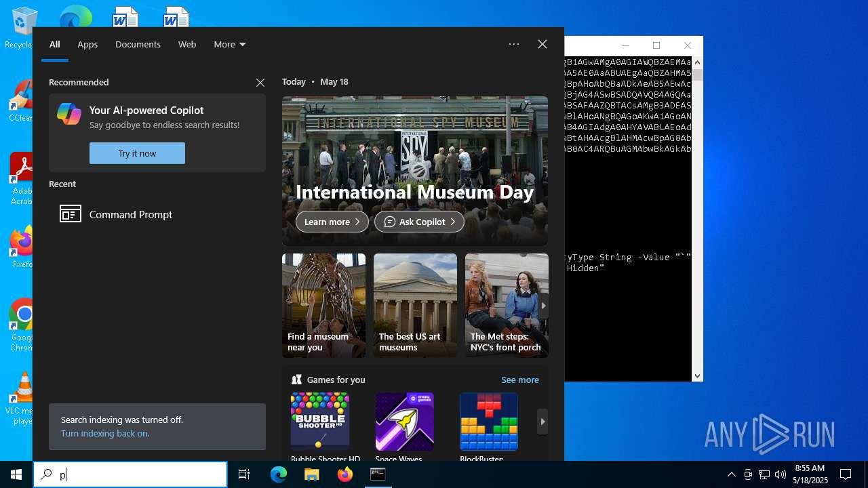Close the search panel

(542, 44)
